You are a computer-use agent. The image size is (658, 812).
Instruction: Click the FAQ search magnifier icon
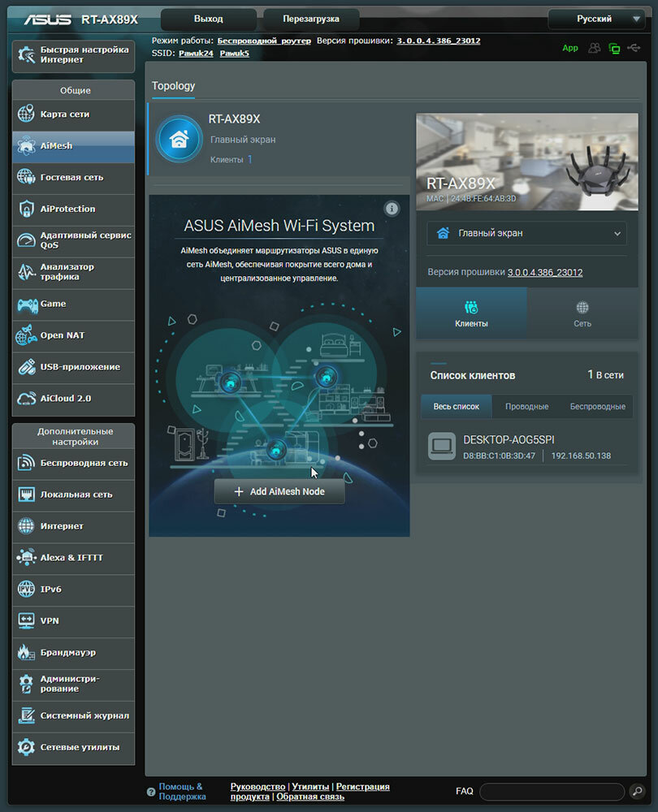pos(637,791)
